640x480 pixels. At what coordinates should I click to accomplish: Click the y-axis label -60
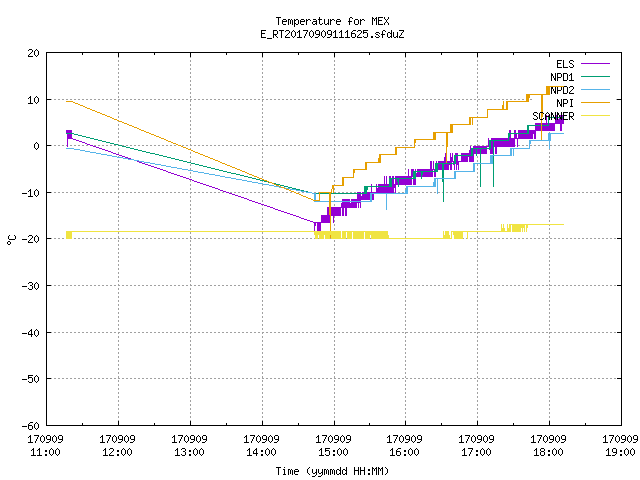(31, 426)
